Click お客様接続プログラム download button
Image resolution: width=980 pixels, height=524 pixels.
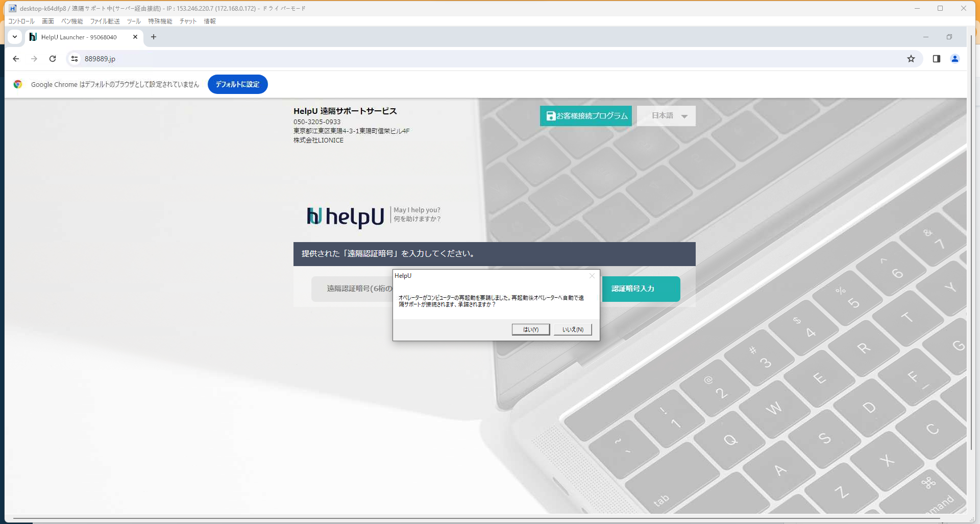click(586, 116)
